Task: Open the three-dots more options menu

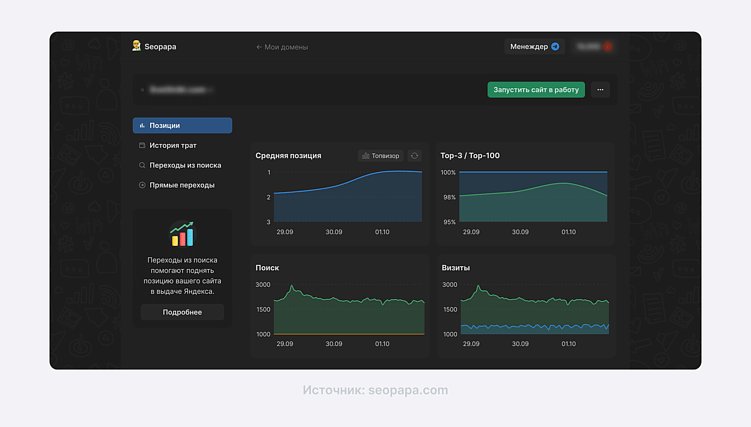Action: pyautogui.click(x=600, y=90)
